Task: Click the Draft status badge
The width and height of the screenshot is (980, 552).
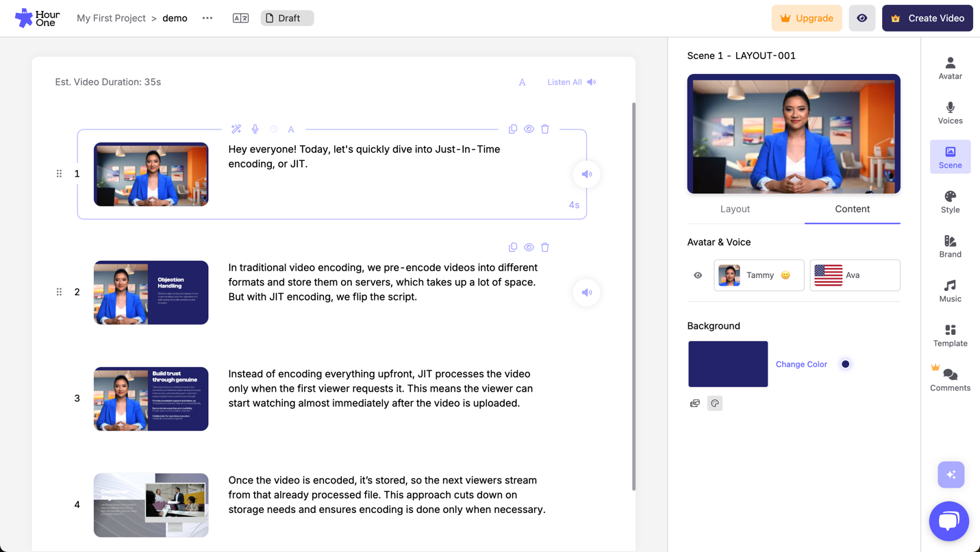Action: pyautogui.click(x=288, y=18)
